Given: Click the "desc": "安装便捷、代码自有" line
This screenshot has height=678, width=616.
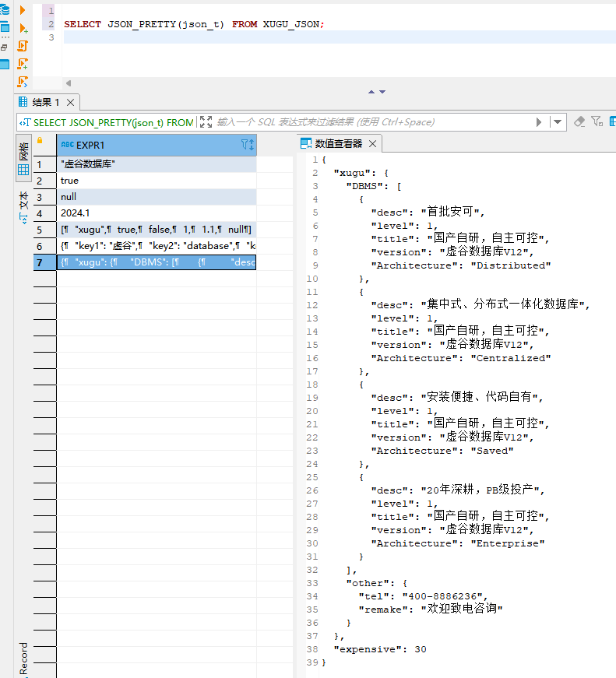Looking at the screenshot, I should coord(457,397).
